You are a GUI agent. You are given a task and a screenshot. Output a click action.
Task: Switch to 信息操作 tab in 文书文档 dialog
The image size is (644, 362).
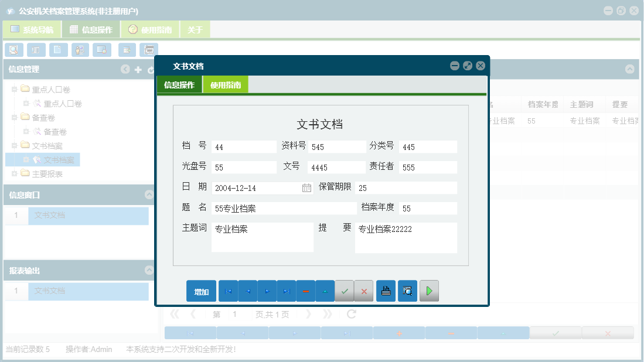click(179, 85)
